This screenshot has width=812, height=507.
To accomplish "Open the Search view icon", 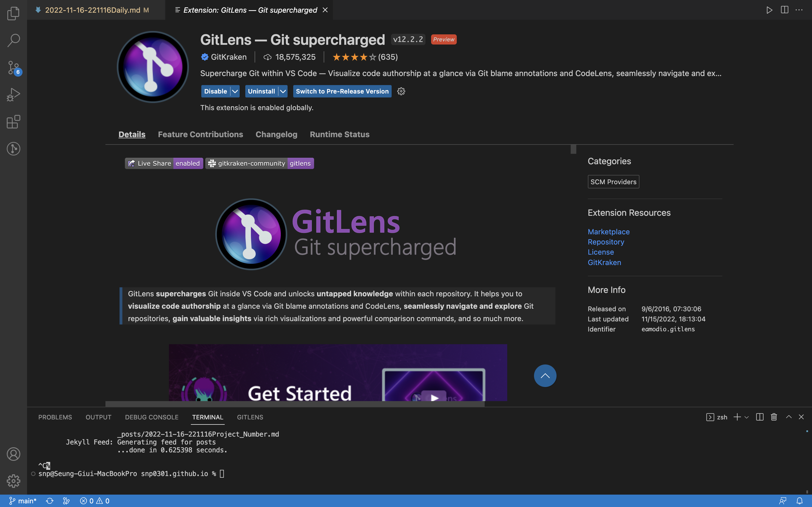I will [x=14, y=40].
